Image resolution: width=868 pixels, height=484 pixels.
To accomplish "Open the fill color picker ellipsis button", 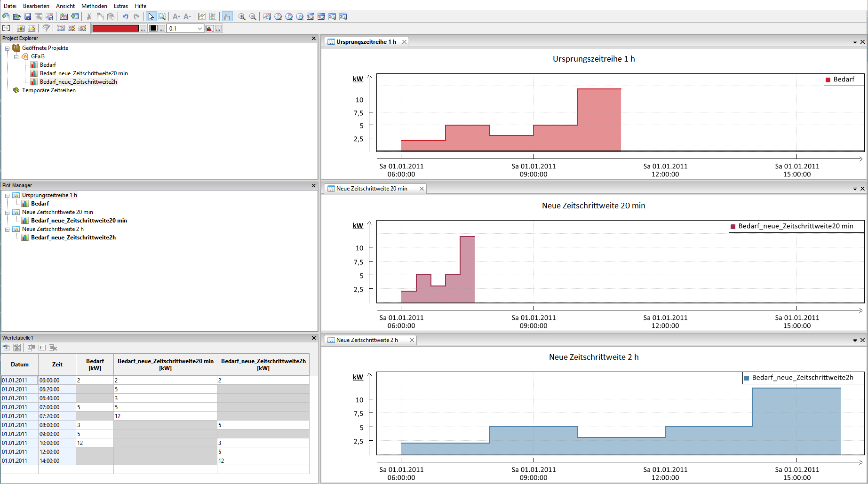I will pyautogui.click(x=143, y=28).
